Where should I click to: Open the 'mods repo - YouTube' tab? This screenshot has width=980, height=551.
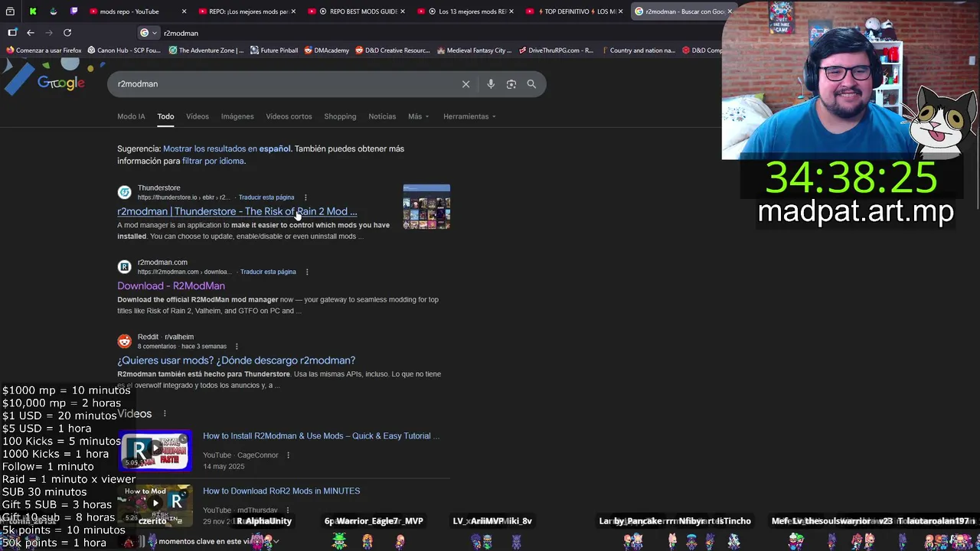(x=129, y=11)
